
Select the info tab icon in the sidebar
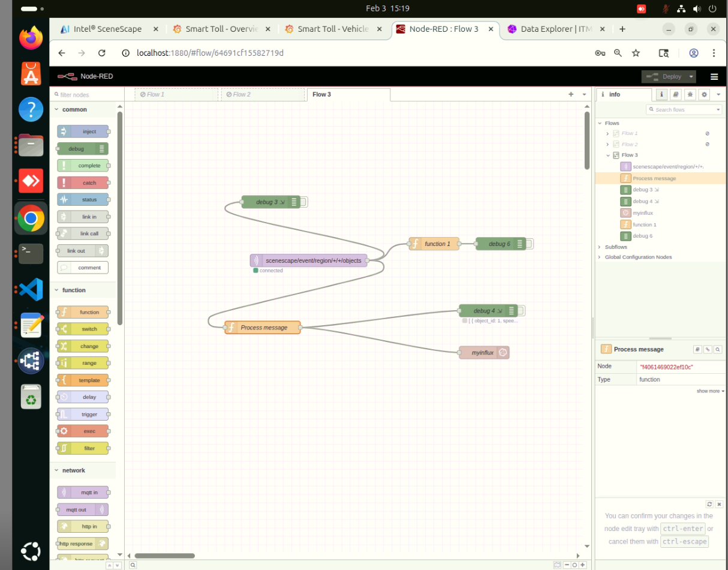[x=661, y=94]
